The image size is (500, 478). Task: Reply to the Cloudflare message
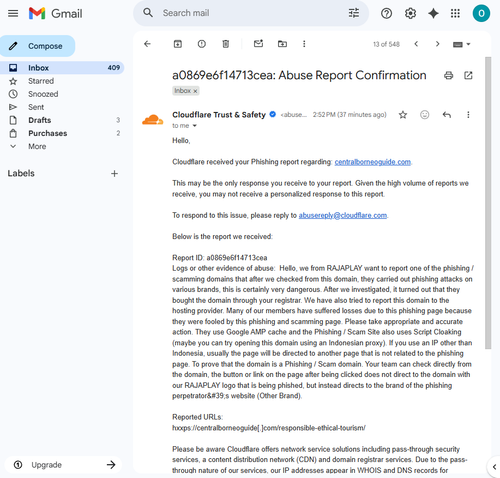[447, 115]
